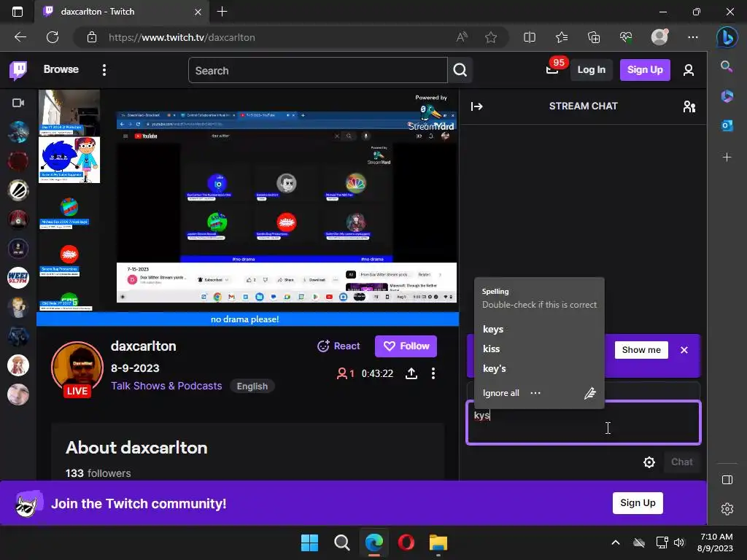Click the English language tag
Image resolution: width=747 pixels, height=560 pixels.
[252, 386]
